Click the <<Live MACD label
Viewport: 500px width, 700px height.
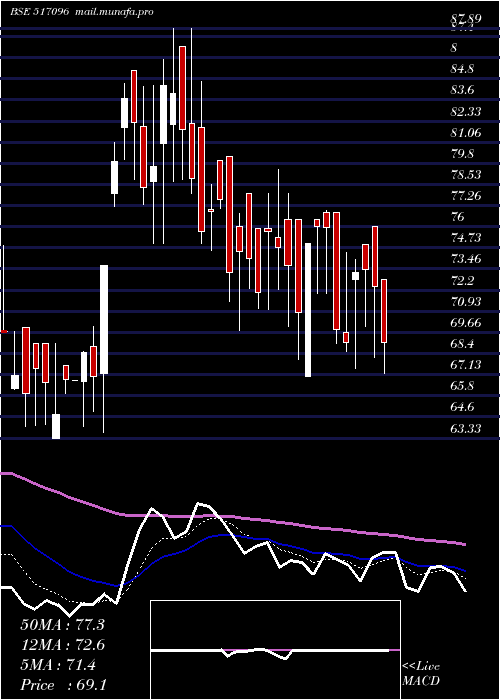click(421, 674)
